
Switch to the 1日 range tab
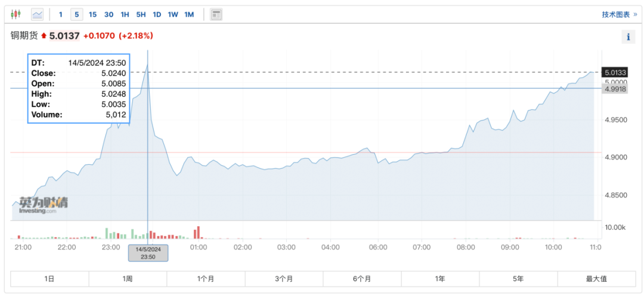point(49,278)
